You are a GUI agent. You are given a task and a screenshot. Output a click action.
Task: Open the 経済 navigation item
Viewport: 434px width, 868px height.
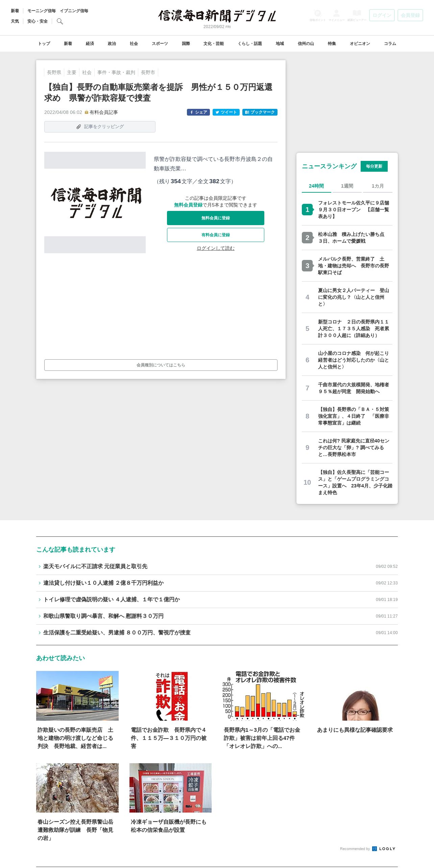(90, 44)
